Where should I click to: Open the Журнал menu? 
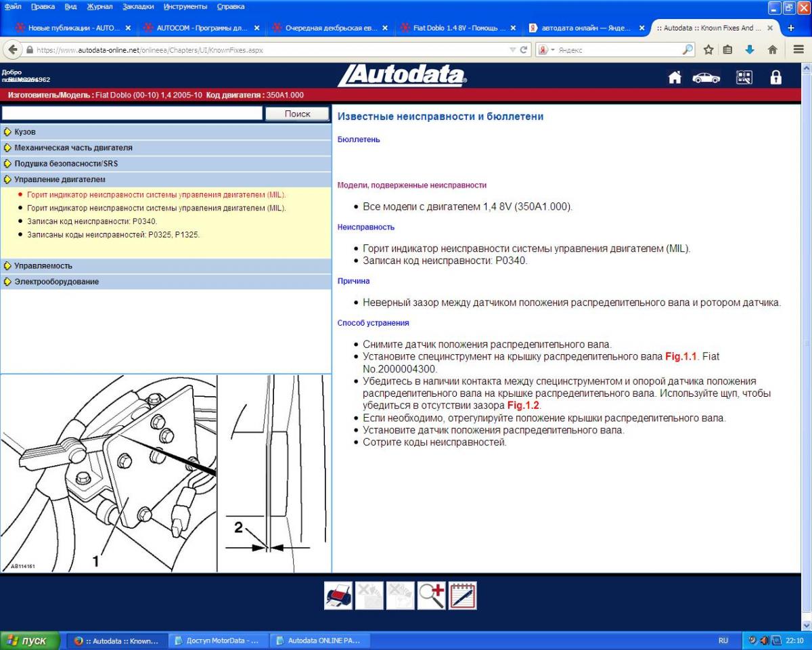100,7
